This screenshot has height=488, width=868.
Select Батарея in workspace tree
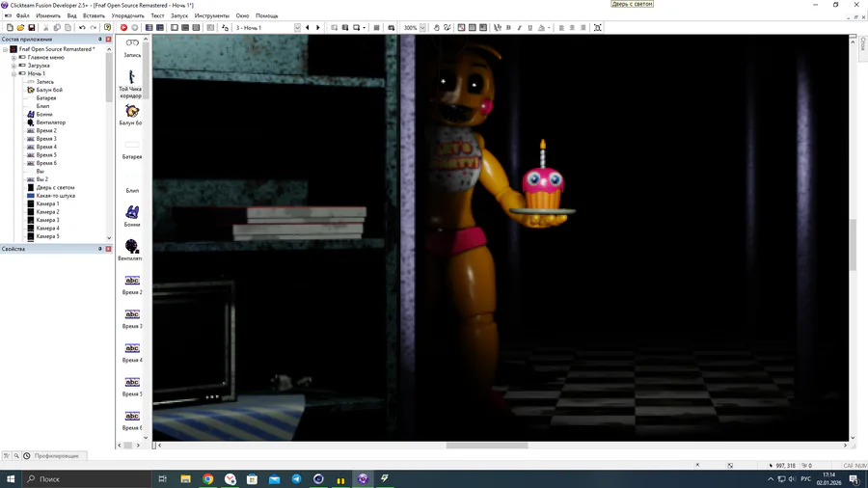pos(46,98)
